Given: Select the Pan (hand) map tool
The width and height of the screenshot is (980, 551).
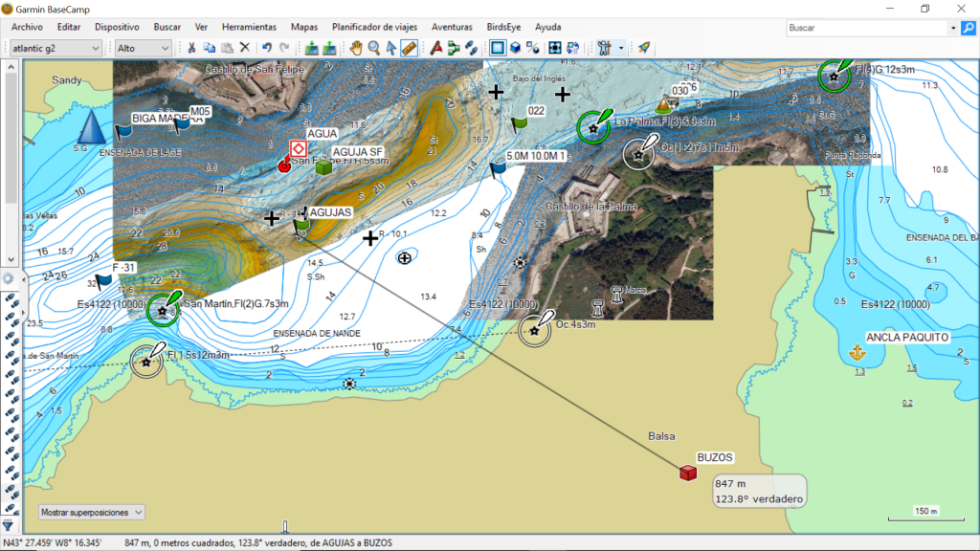Looking at the screenshot, I should [357, 48].
